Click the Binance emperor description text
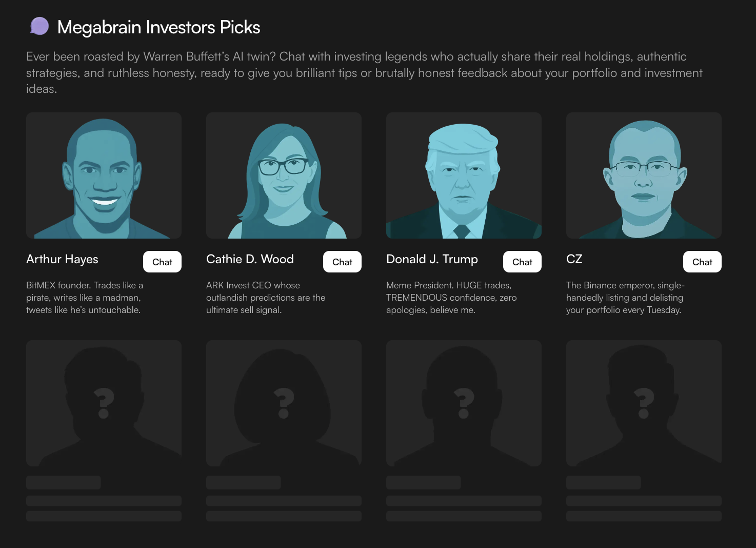This screenshot has height=548, width=756. [625, 298]
